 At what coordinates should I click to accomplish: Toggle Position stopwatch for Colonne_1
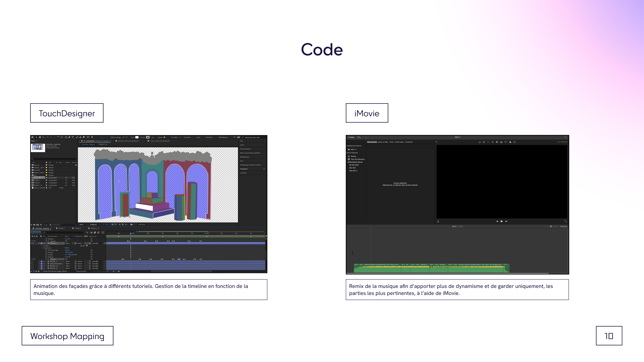click(46, 253)
